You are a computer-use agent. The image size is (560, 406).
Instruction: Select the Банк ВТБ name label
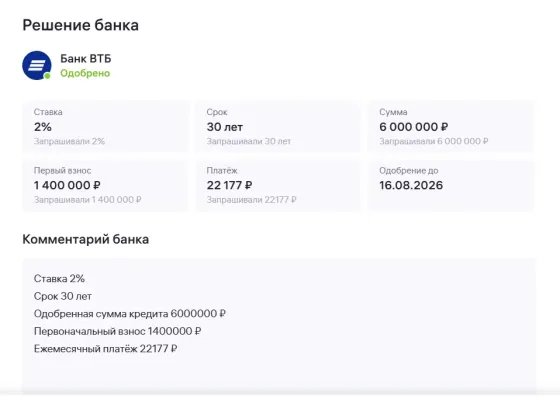point(86,58)
